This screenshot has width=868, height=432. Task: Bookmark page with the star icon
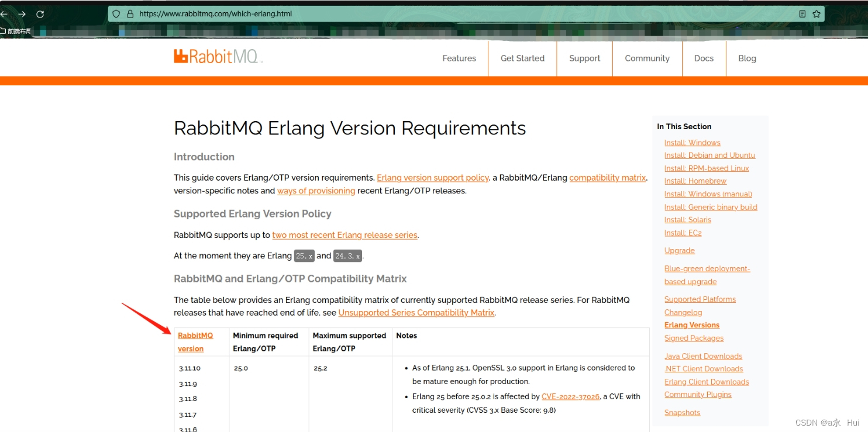pyautogui.click(x=817, y=14)
